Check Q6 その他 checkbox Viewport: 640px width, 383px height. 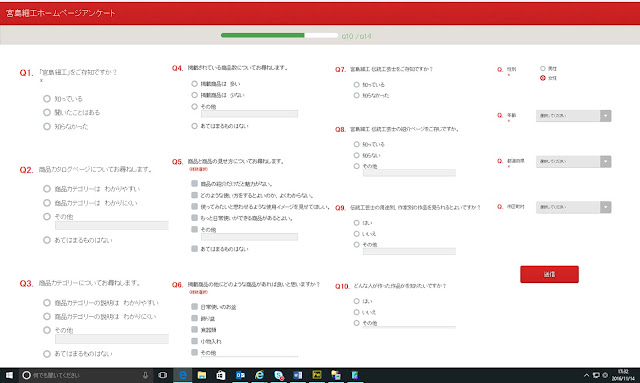tap(195, 352)
